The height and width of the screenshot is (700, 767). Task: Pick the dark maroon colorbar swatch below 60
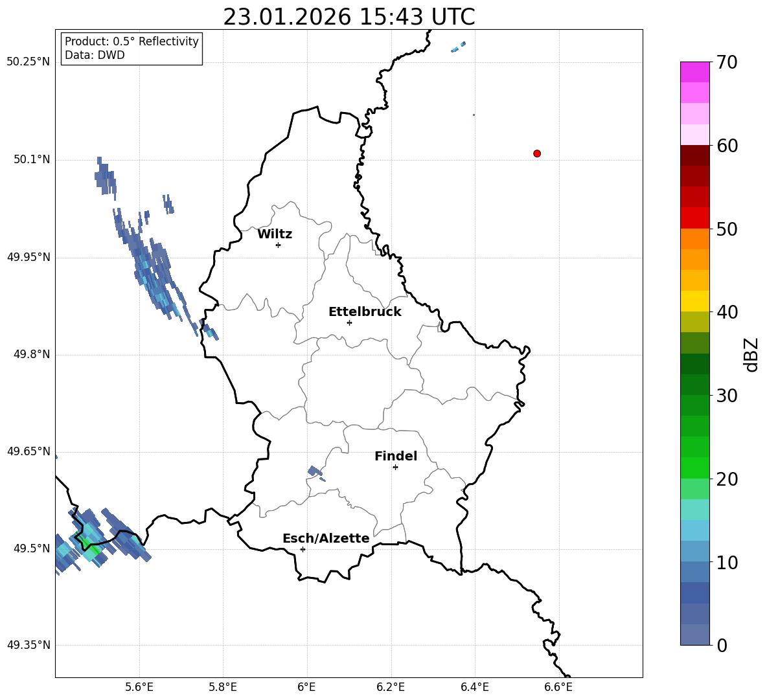[695, 155]
